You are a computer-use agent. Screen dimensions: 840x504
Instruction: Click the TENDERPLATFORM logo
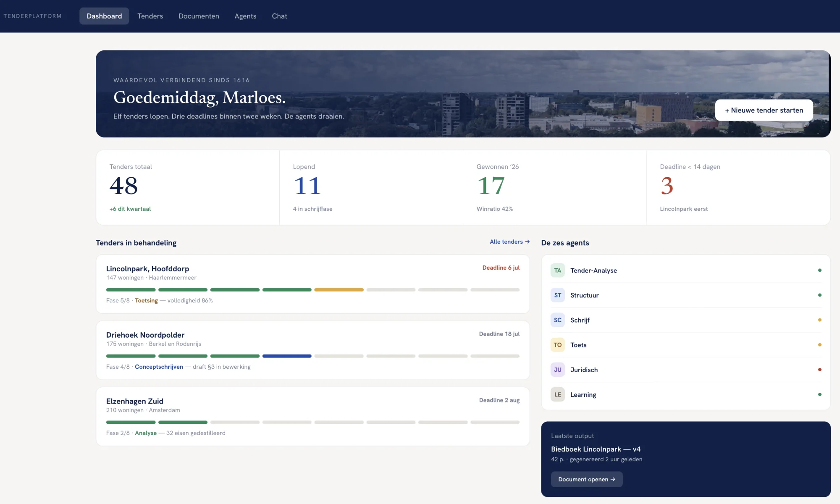(32, 16)
